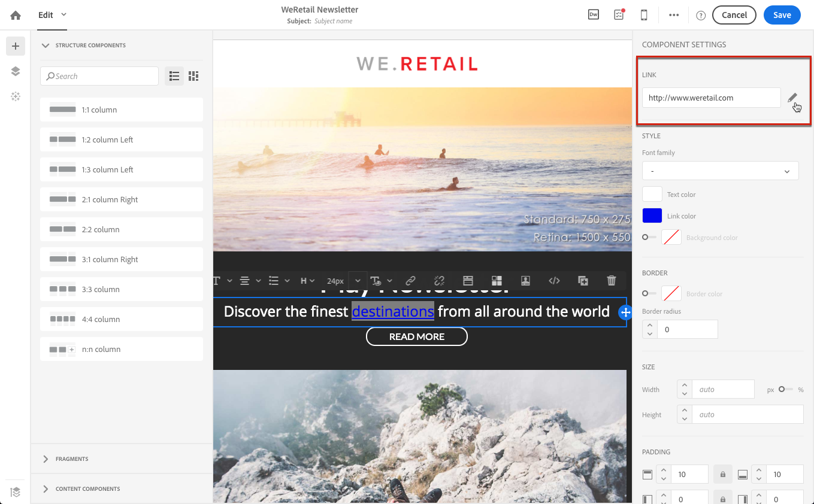Click the Border radius stepper arrows

[650, 329]
